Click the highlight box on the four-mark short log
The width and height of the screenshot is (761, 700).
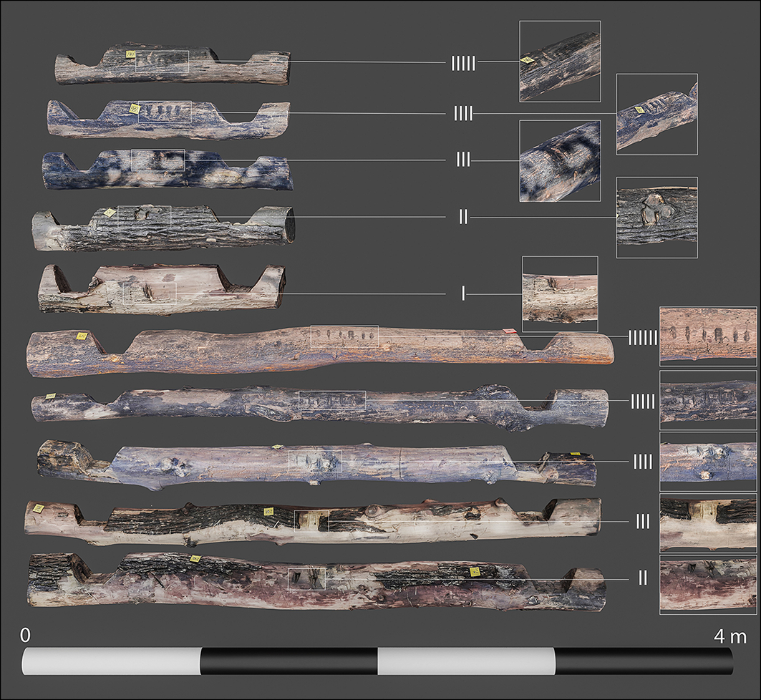165,112
